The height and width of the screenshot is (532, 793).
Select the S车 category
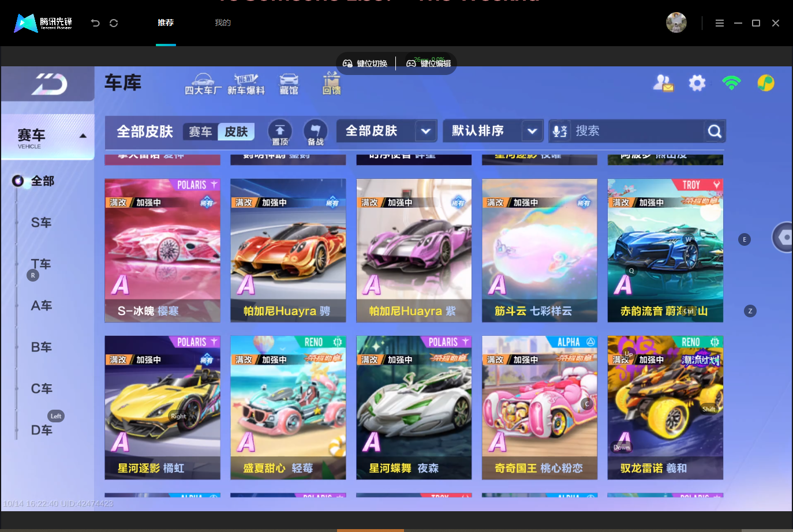41,223
